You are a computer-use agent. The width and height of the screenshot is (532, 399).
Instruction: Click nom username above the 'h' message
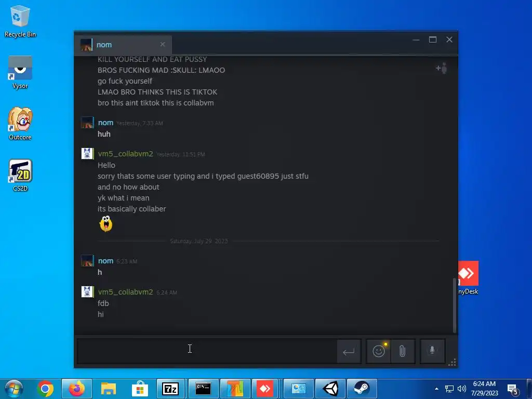pos(105,261)
